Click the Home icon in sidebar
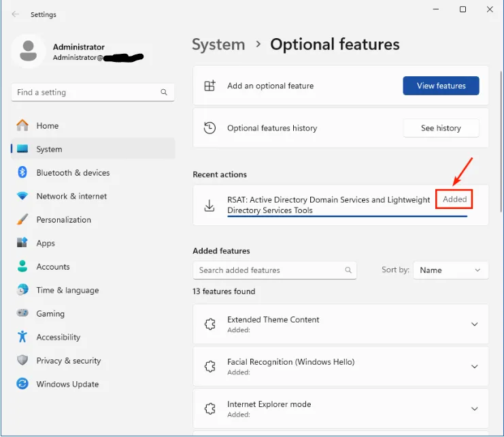504x437 pixels. pos(22,125)
